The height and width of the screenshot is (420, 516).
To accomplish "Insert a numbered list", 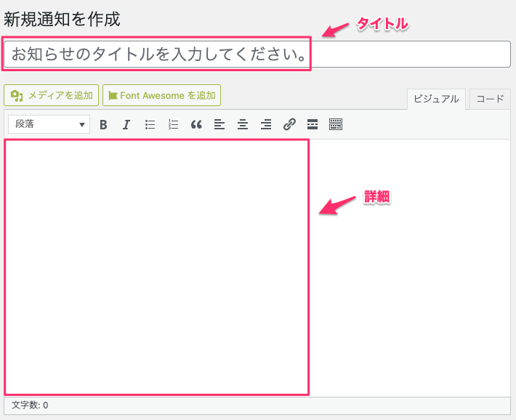I will click(173, 124).
